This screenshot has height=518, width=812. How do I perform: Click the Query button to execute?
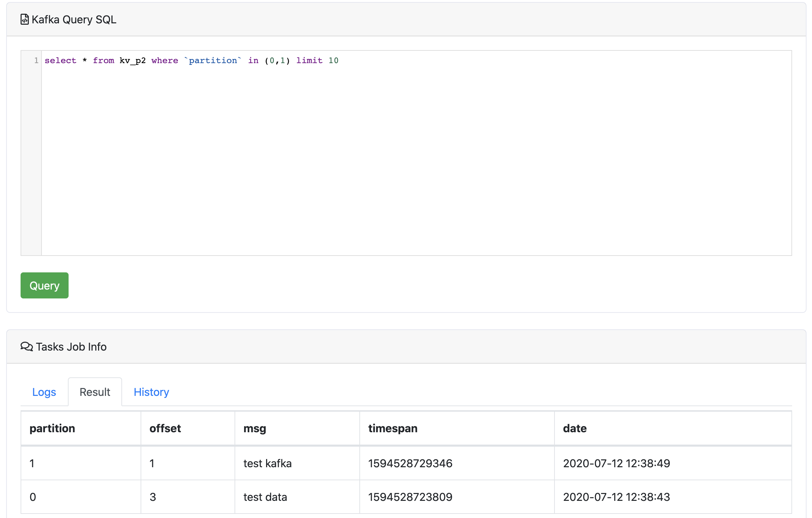(44, 286)
